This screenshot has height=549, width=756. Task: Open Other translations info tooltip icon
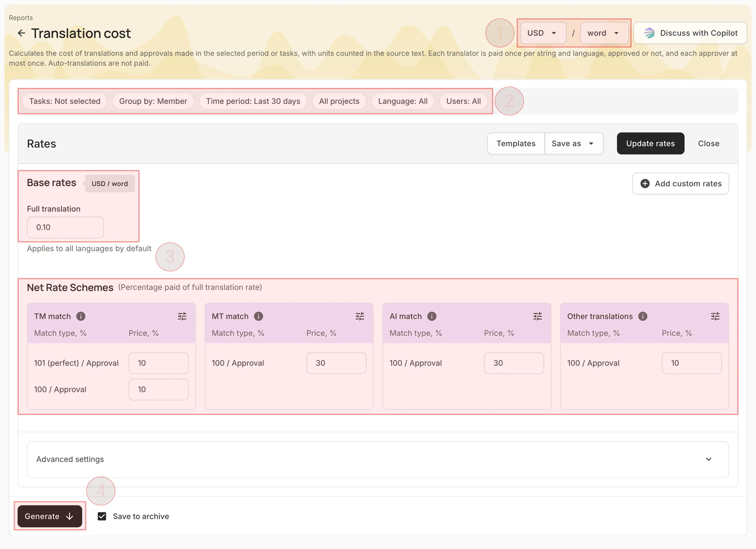(643, 316)
